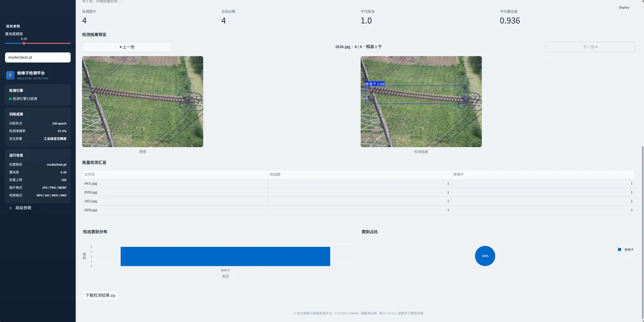Click the 检测引擎已就绪 status text
The width and height of the screenshot is (644, 322).
(25, 99)
